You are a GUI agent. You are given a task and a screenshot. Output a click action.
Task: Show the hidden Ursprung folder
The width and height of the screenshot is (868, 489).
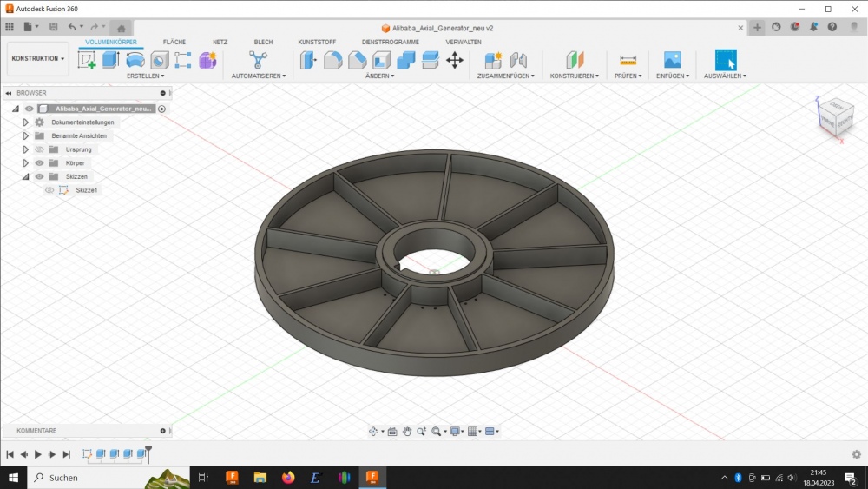click(39, 149)
